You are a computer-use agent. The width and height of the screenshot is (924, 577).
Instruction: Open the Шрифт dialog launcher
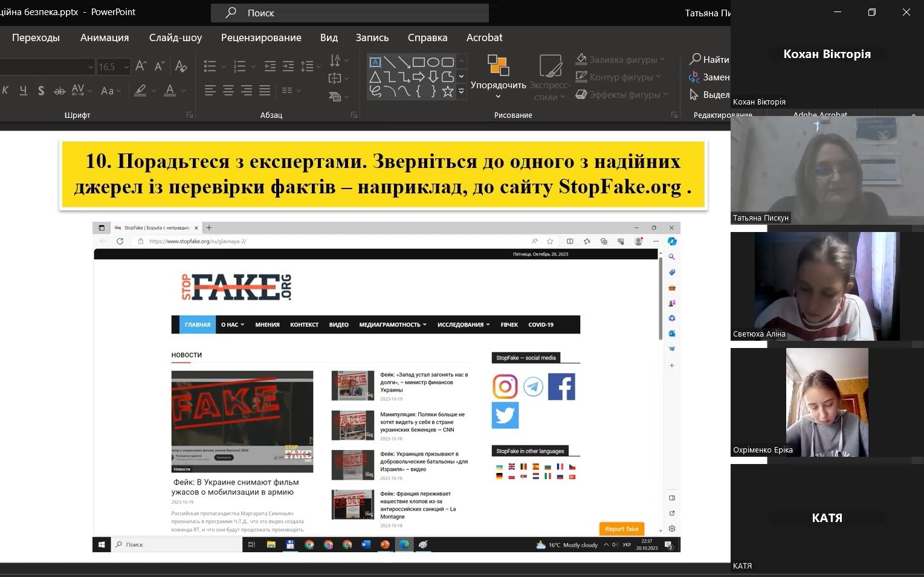coord(190,115)
